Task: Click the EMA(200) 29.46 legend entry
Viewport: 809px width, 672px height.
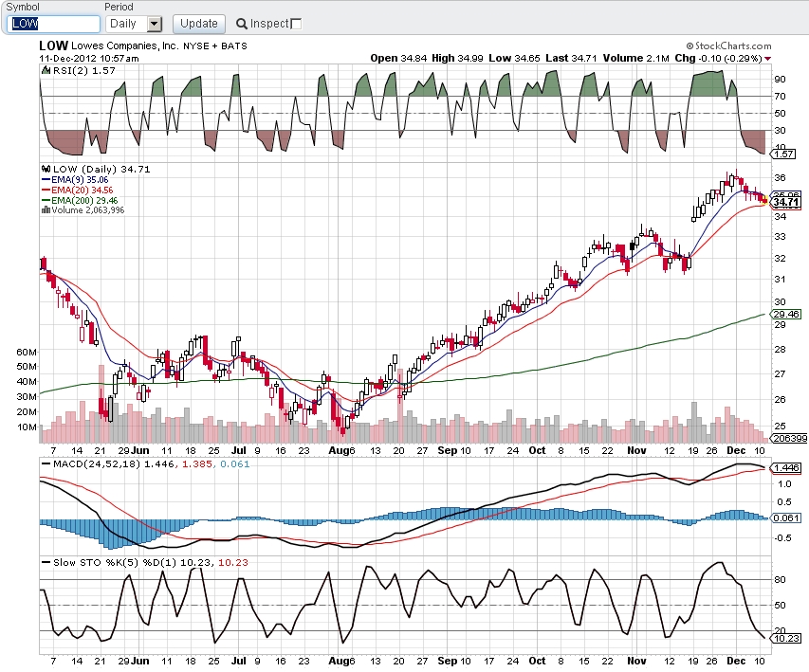Action: point(80,200)
